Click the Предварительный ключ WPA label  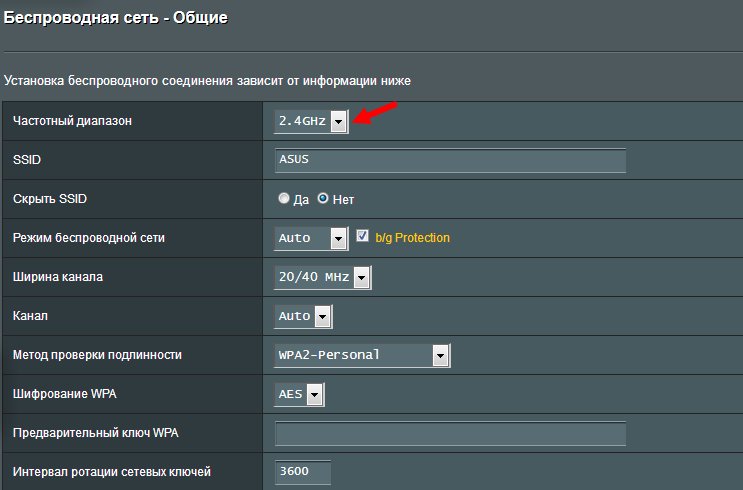pos(95,433)
